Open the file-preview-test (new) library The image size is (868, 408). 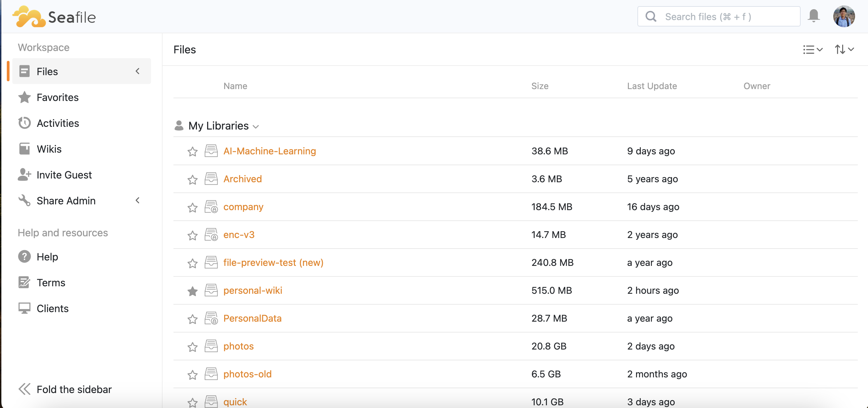(x=273, y=262)
